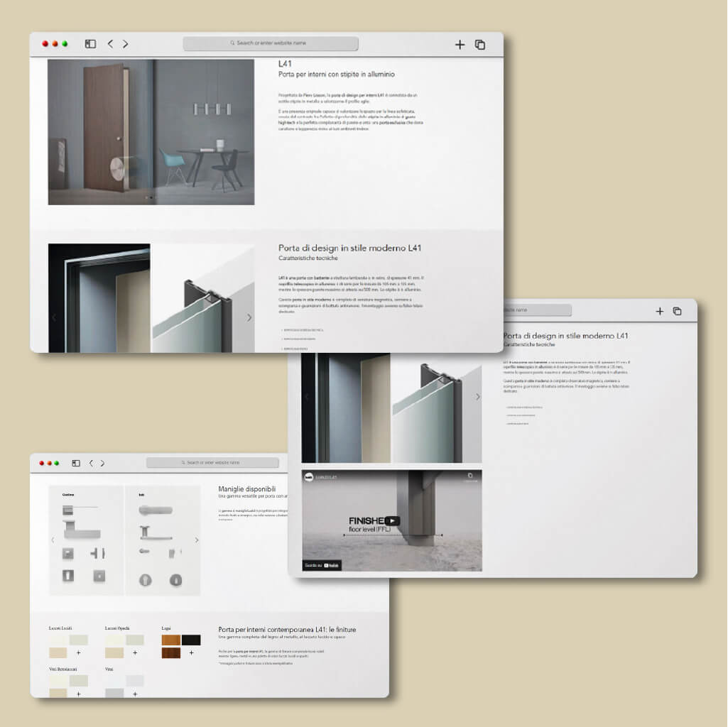728x727 pixels.
Task: Select the black swatch under Legni
Action: [191, 640]
